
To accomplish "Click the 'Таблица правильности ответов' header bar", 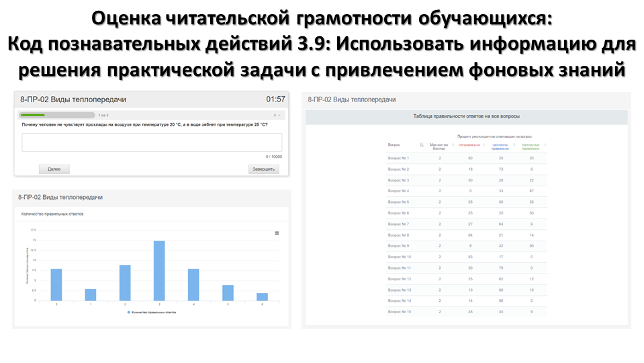I will click(466, 116).
